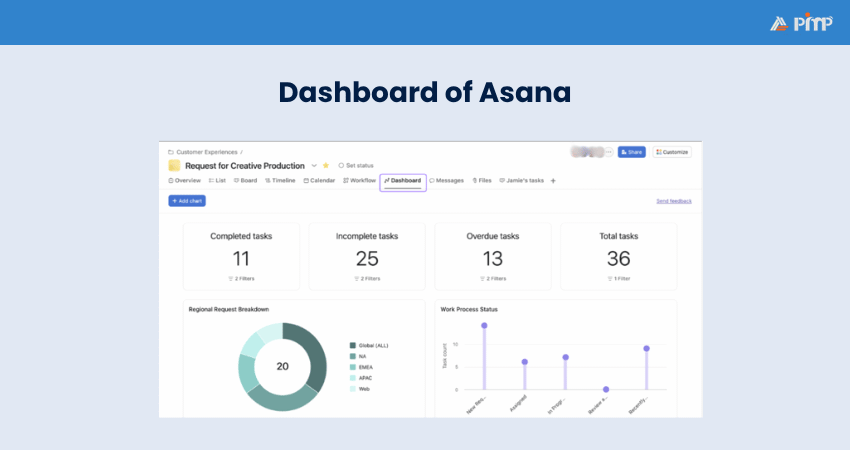Open the Messages tab
This screenshot has width=850, height=450.
[447, 181]
